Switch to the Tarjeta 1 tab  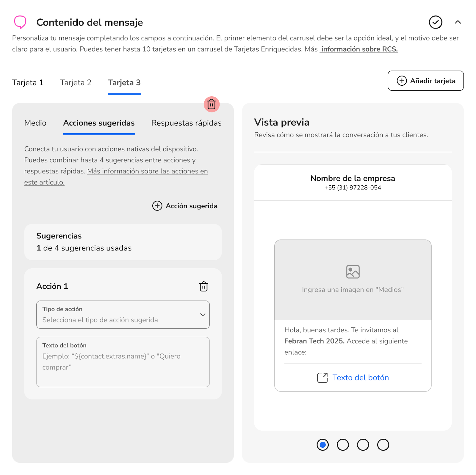[28, 83]
